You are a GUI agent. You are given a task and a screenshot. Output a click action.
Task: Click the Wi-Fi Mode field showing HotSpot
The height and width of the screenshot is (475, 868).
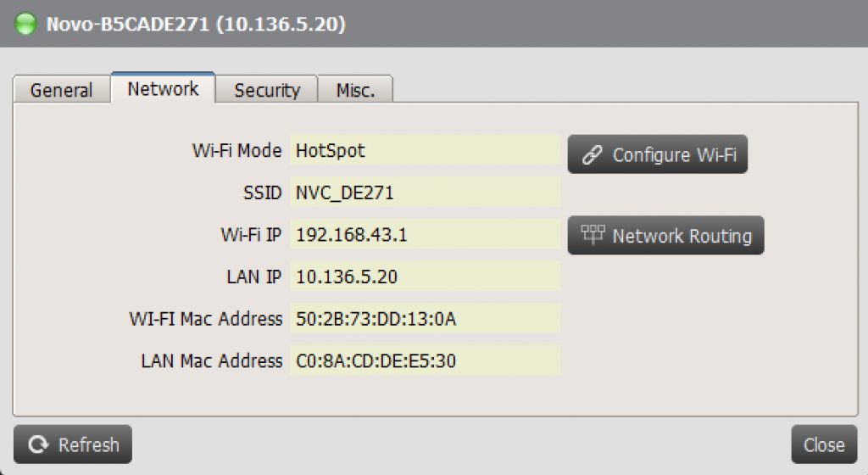point(426,150)
